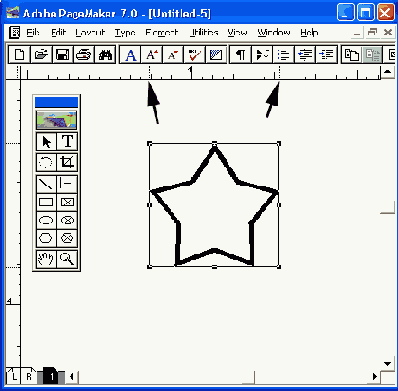This screenshot has height=391, width=398.
Task: Increase font size icon
Action: 152,54
